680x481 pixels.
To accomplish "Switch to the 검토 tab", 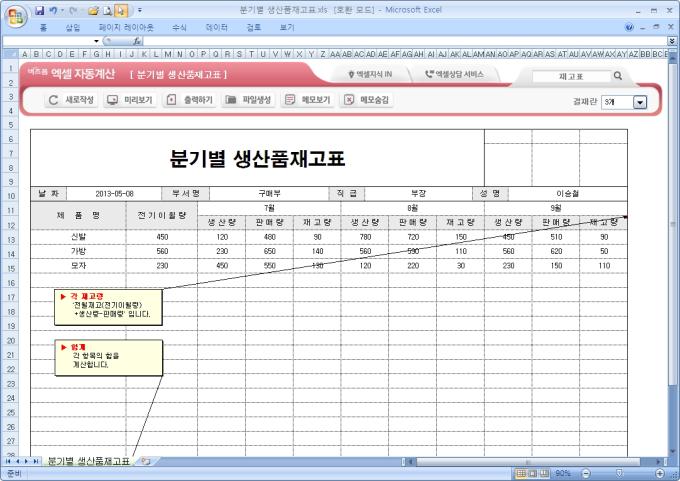I will (254, 27).
